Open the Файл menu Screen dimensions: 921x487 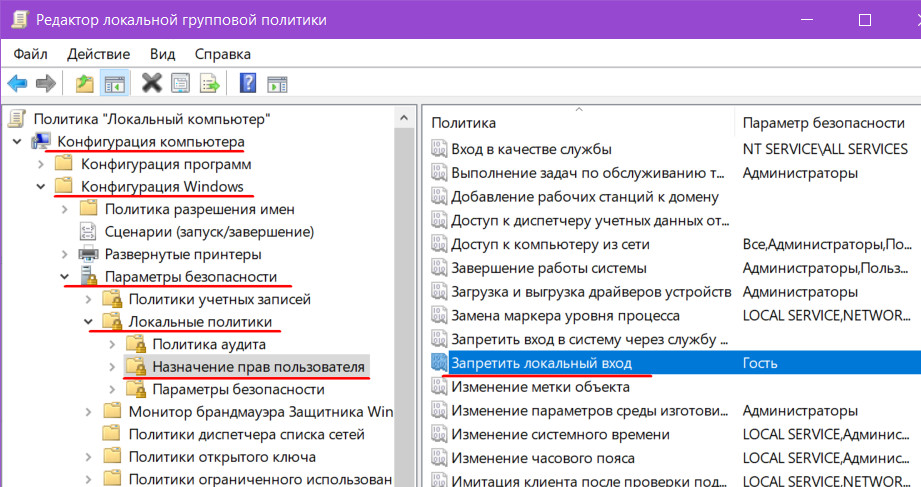31,53
